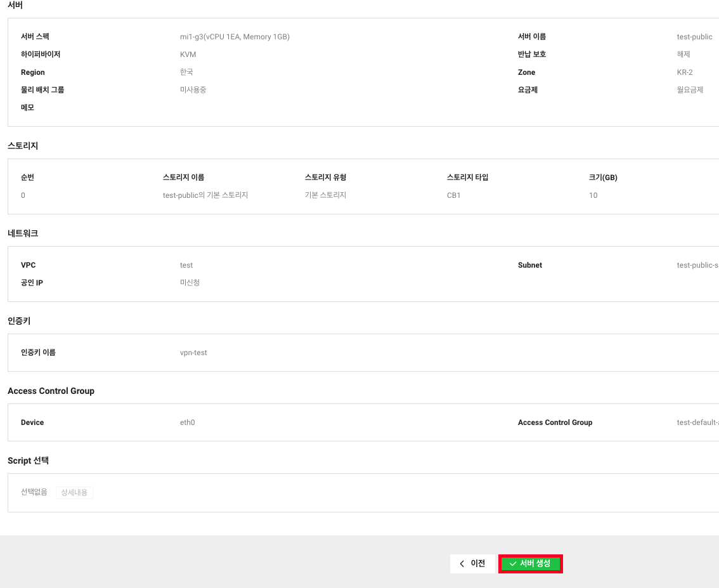Click storage type cell 기본 스토리지
The width and height of the screenshot is (719, 588).
(325, 195)
